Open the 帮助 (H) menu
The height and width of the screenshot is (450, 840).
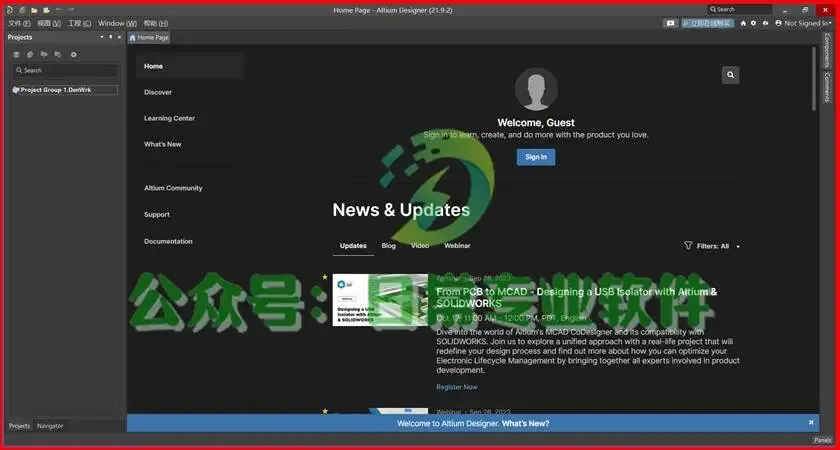point(156,24)
